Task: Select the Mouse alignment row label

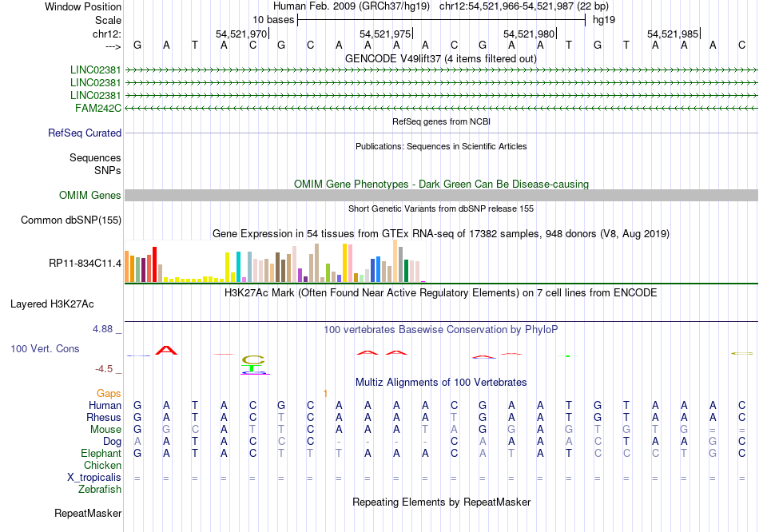Action: [105, 430]
